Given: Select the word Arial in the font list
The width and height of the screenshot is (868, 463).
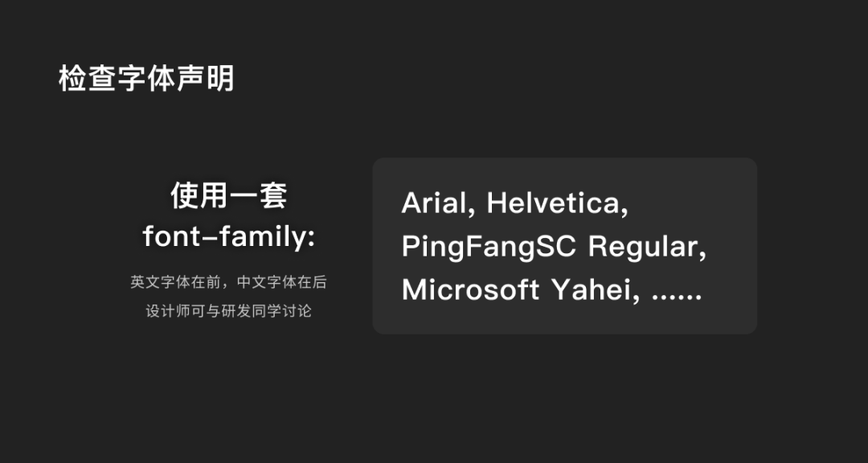Looking at the screenshot, I should coord(434,203).
